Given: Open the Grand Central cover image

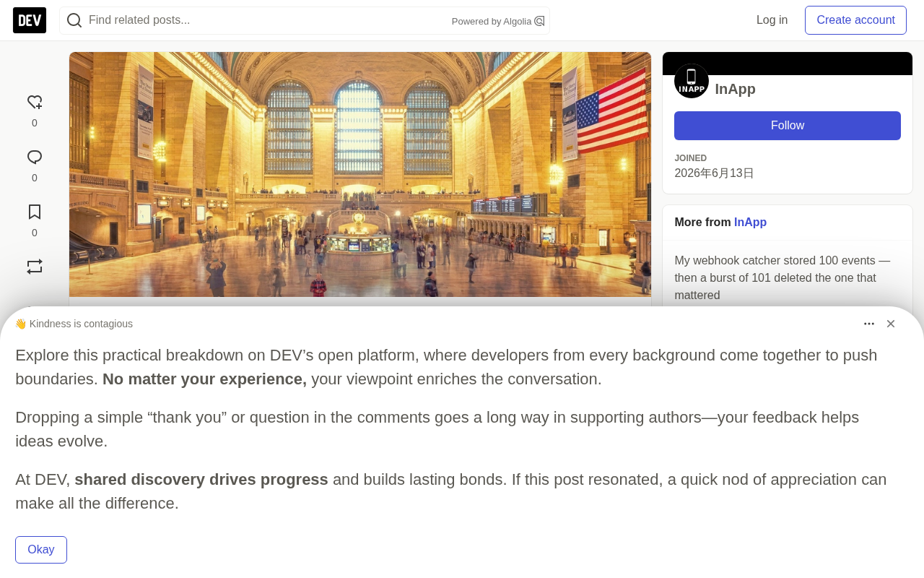Looking at the screenshot, I should click(360, 174).
